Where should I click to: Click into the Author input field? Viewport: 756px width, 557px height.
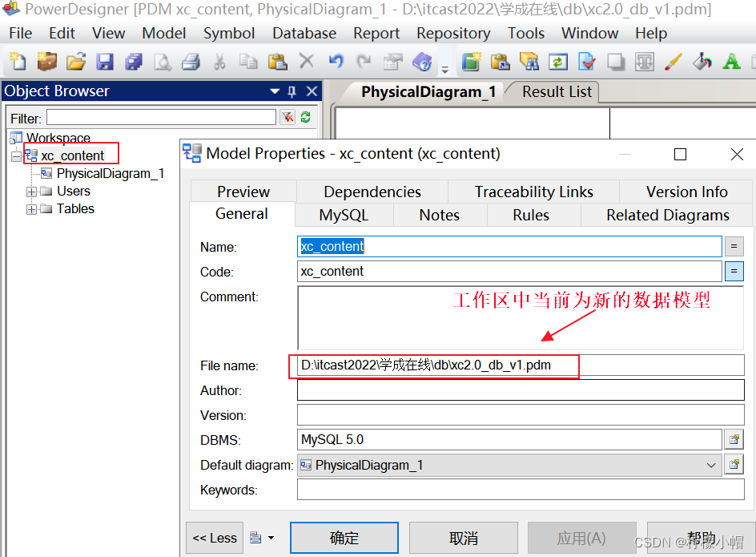point(521,390)
